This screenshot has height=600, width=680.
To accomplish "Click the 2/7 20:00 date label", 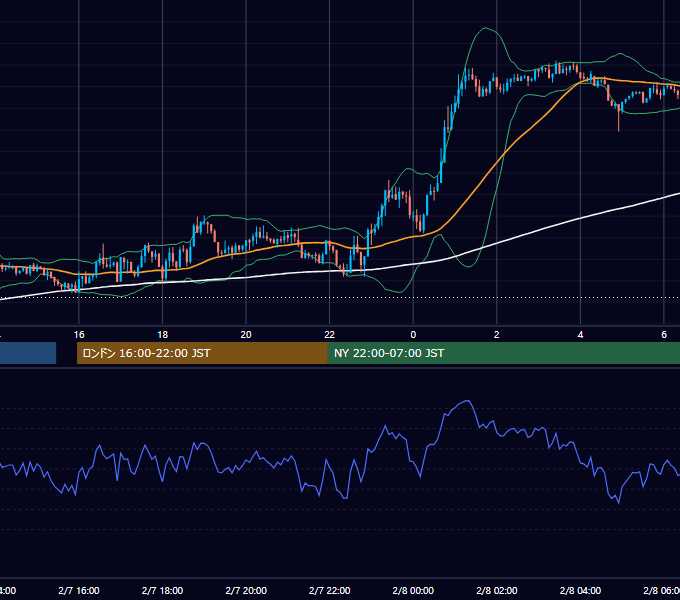I will click(x=246, y=590).
